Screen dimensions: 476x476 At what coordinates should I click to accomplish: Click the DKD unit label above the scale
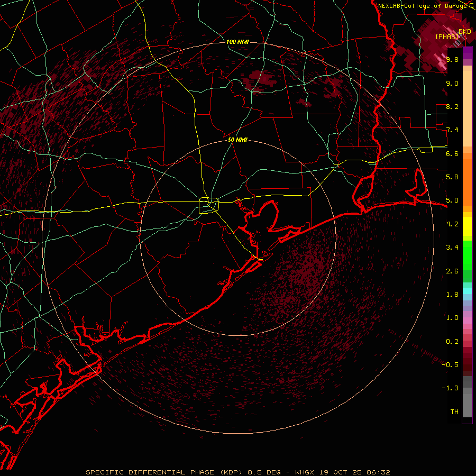pyautogui.click(x=465, y=32)
